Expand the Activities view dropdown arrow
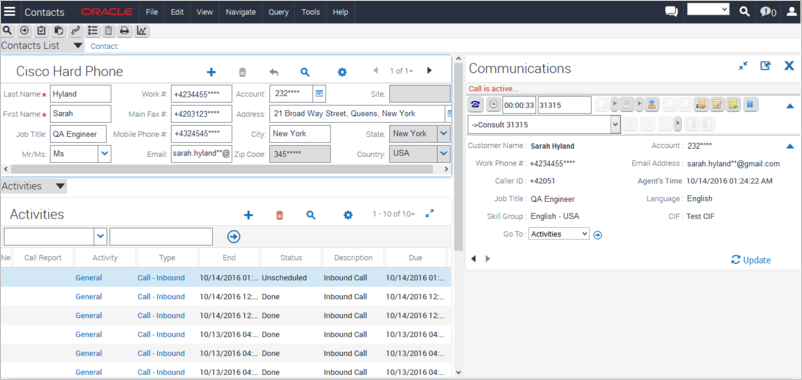 tap(60, 187)
